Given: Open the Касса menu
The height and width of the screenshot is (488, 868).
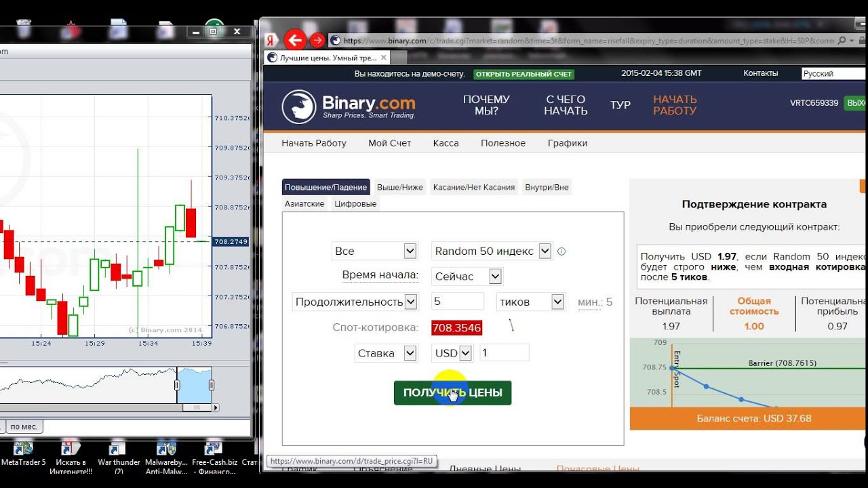Looking at the screenshot, I should pos(446,143).
